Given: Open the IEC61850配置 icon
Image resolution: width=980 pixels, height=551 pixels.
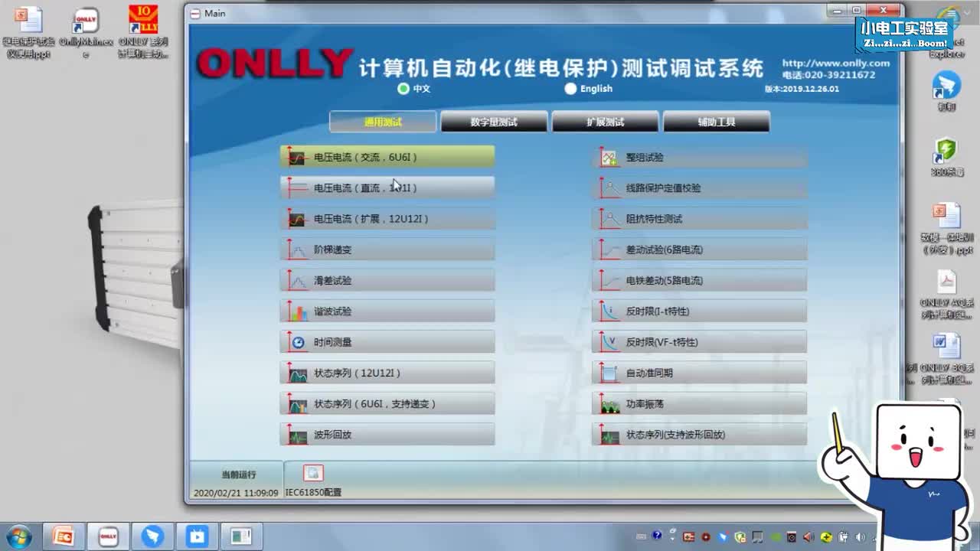Looking at the screenshot, I should (313, 474).
